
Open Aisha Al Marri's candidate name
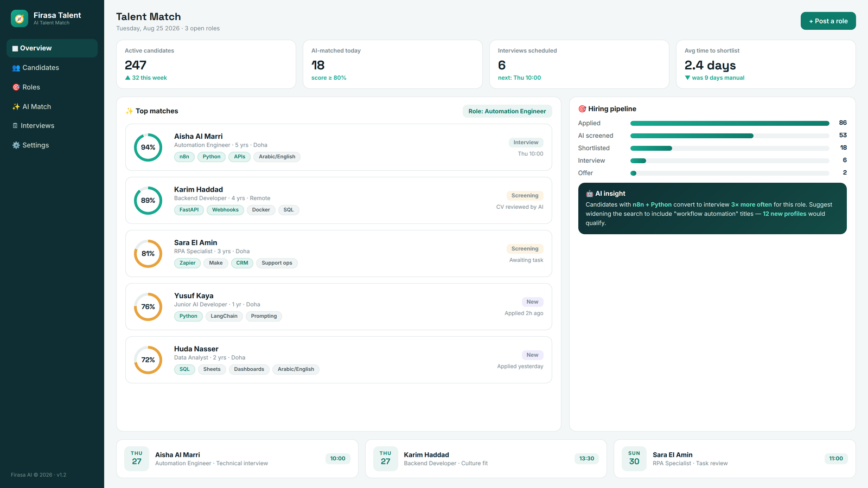click(198, 137)
